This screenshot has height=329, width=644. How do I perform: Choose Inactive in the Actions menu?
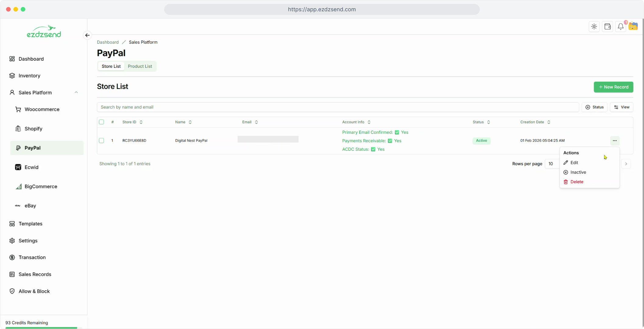[x=578, y=172]
